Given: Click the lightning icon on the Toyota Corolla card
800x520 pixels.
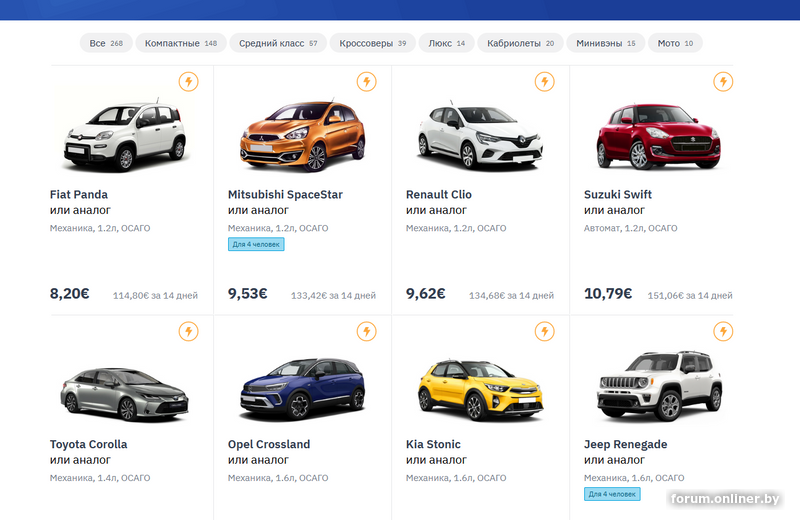Looking at the screenshot, I should click(188, 332).
